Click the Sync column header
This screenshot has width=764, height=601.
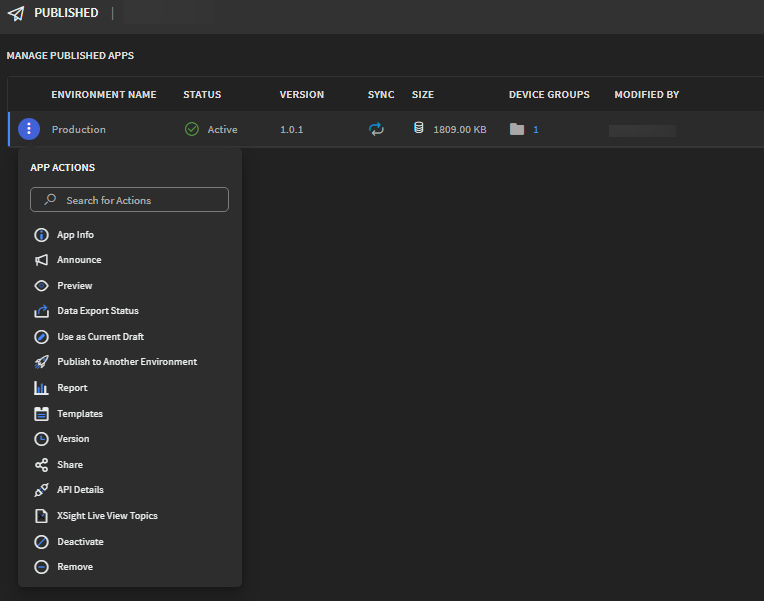(x=381, y=95)
